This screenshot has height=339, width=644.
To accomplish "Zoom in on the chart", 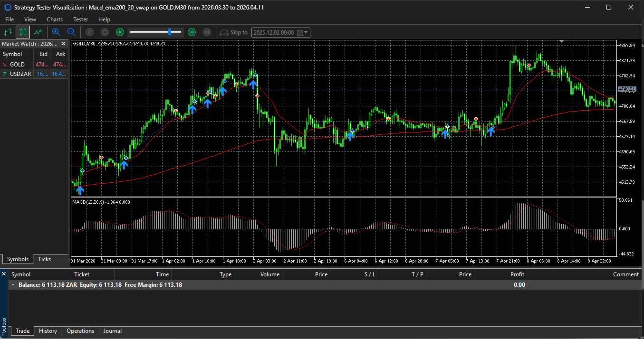I will [x=56, y=32].
